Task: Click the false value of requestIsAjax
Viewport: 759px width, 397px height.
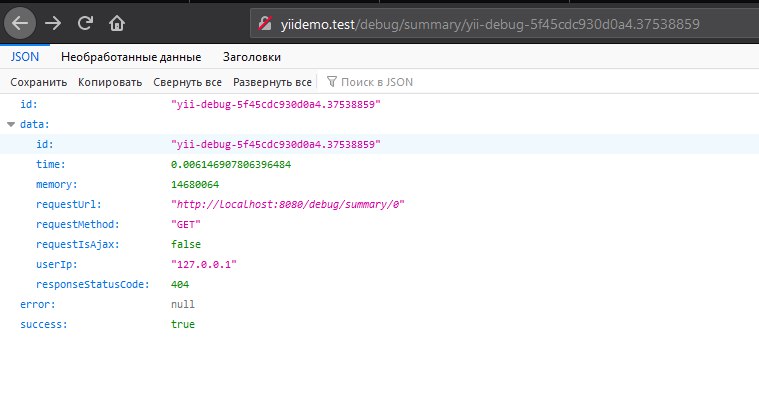Action: click(x=186, y=244)
